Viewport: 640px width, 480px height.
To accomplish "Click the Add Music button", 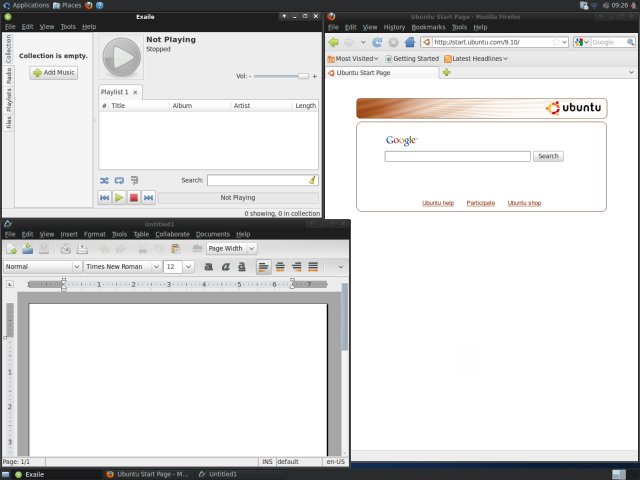I will 53,73.
